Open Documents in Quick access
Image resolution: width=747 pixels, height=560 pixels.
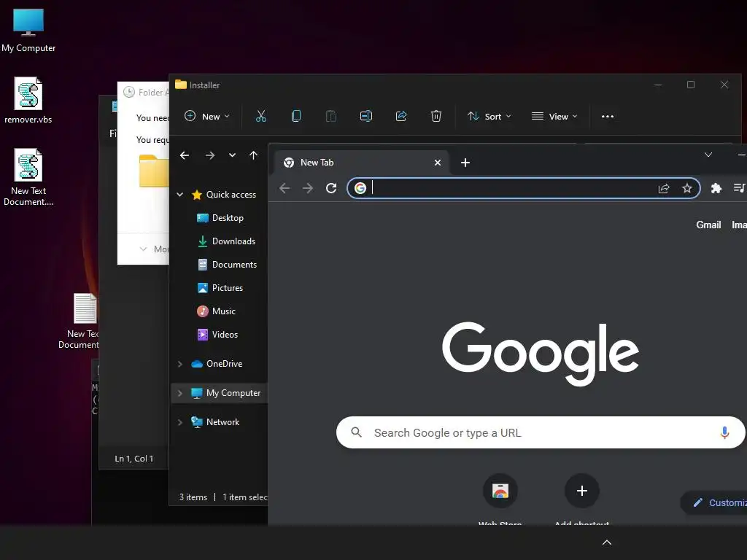228,264
